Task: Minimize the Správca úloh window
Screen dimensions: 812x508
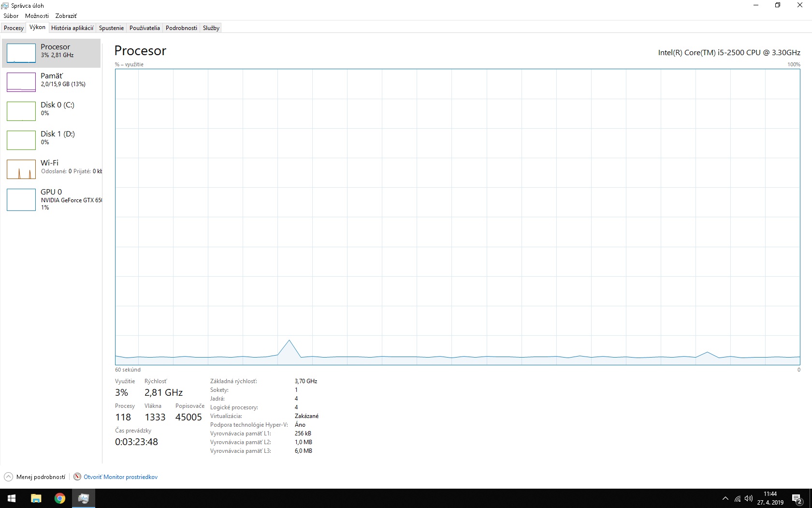Action: click(x=756, y=5)
